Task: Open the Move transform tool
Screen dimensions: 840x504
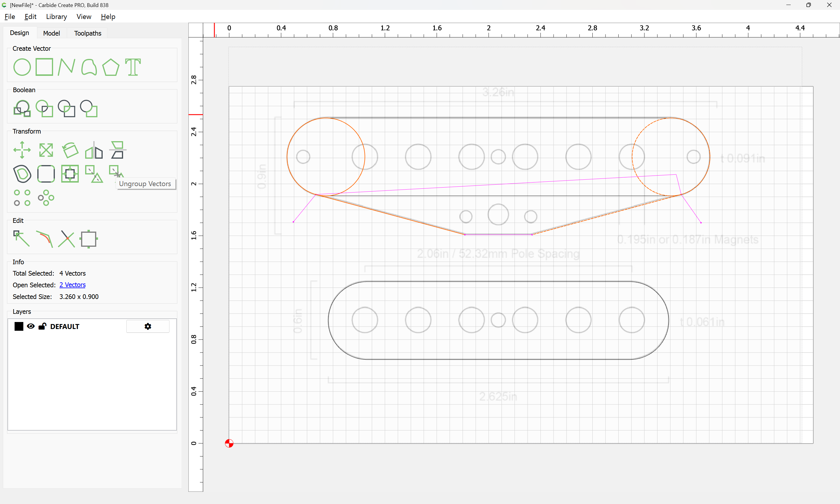Action: (22, 150)
